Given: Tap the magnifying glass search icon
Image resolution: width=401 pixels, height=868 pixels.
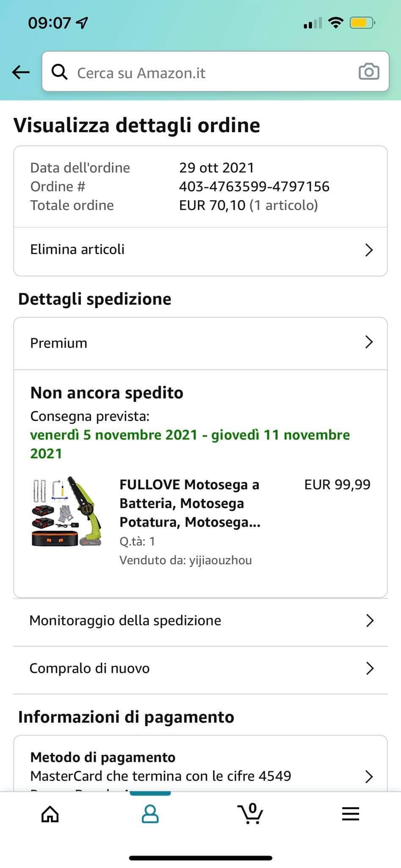Looking at the screenshot, I should (59, 72).
